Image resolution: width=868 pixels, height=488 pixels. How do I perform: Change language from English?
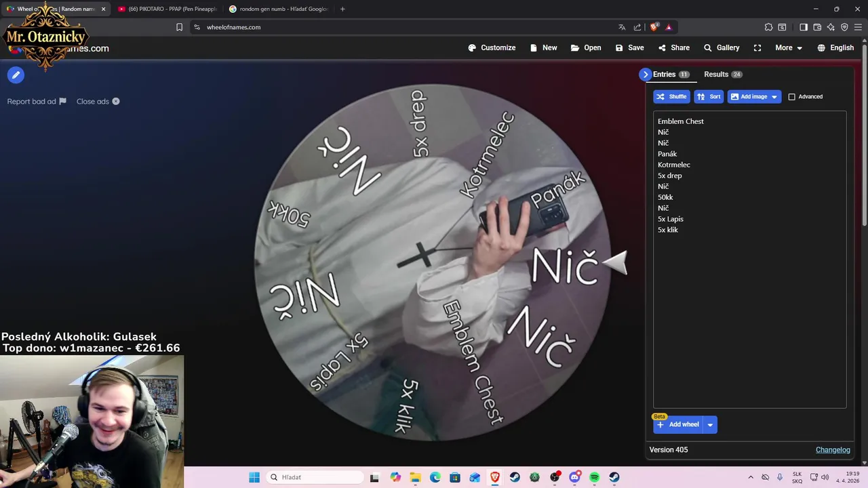click(x=835, y=47)
